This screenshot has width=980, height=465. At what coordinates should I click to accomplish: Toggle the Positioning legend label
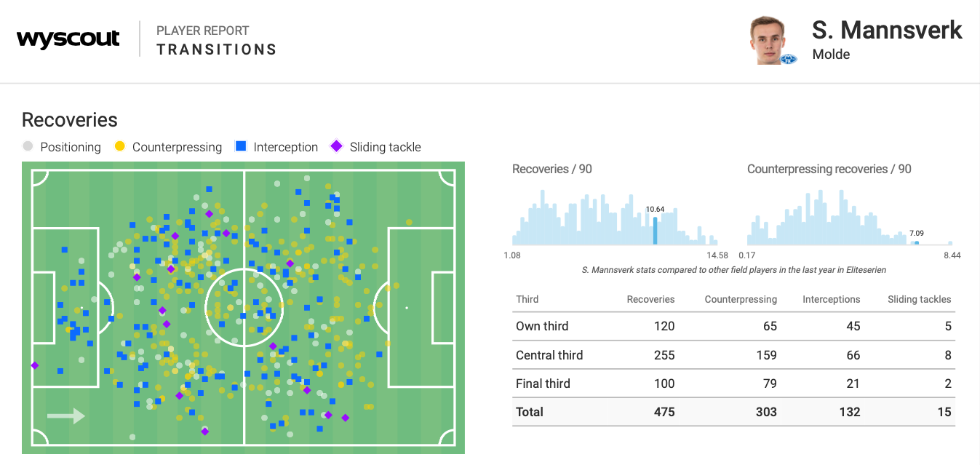point(71,147)
